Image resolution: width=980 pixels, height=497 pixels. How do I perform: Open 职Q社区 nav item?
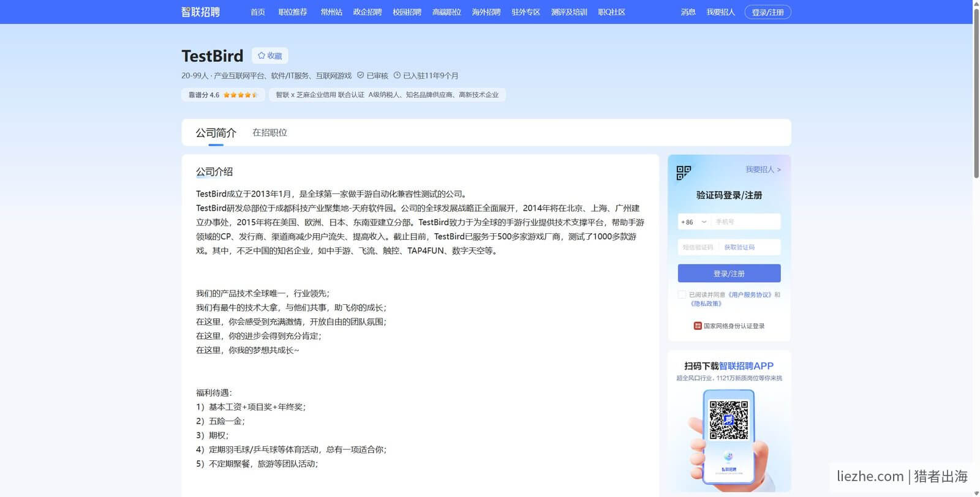pyautogui.click(x=611, y=12)
